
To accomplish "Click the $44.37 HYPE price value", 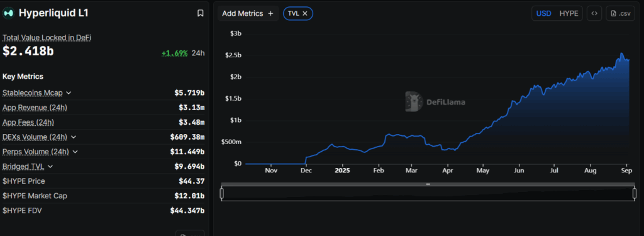I will point(192,181).
